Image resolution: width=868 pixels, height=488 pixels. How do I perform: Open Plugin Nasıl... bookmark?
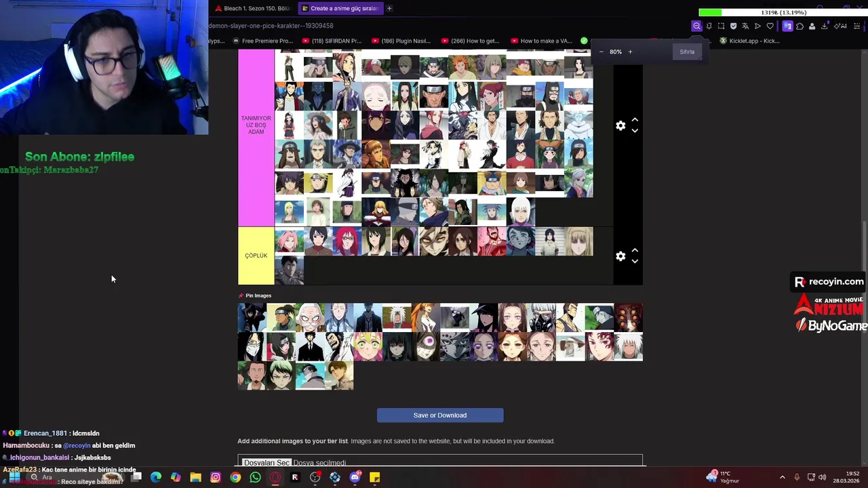[401, 41]
